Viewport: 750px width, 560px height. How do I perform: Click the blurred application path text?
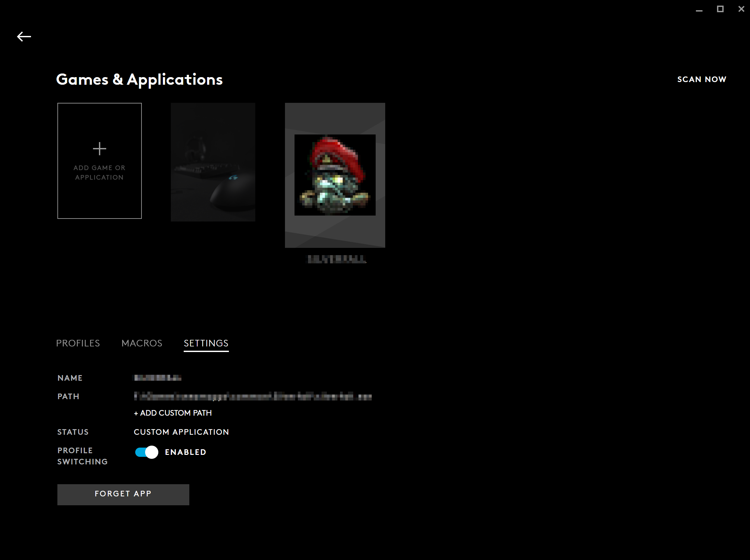pos(253,396)
